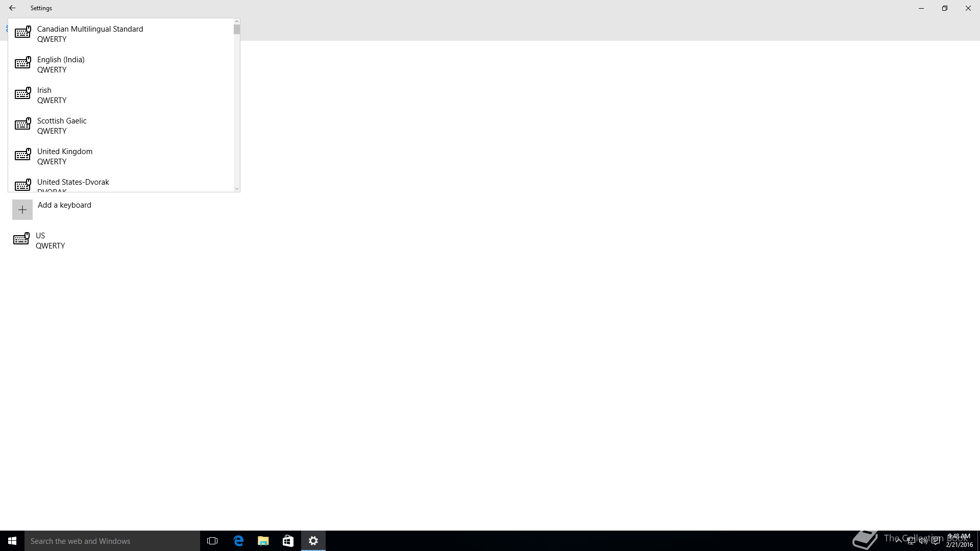Click the back arrow in Settings
This screenshot has height=551, width=980.
tap(12, 8)
